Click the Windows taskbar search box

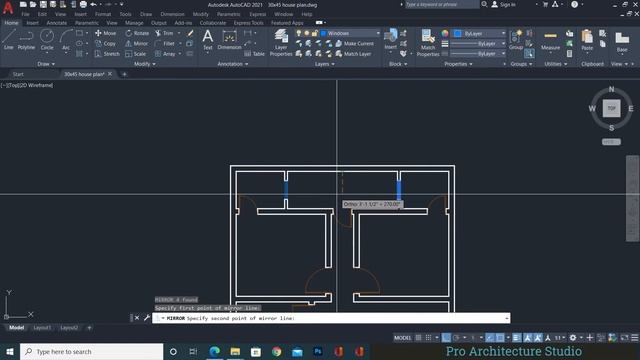tap(91, 351)
